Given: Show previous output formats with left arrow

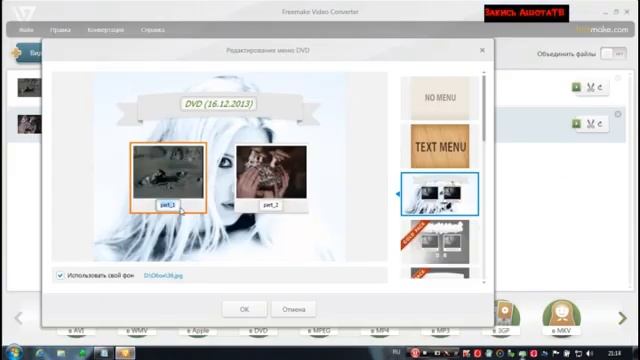Looking at the screenshot, I should pyautogui.click(x=18, y=318).
